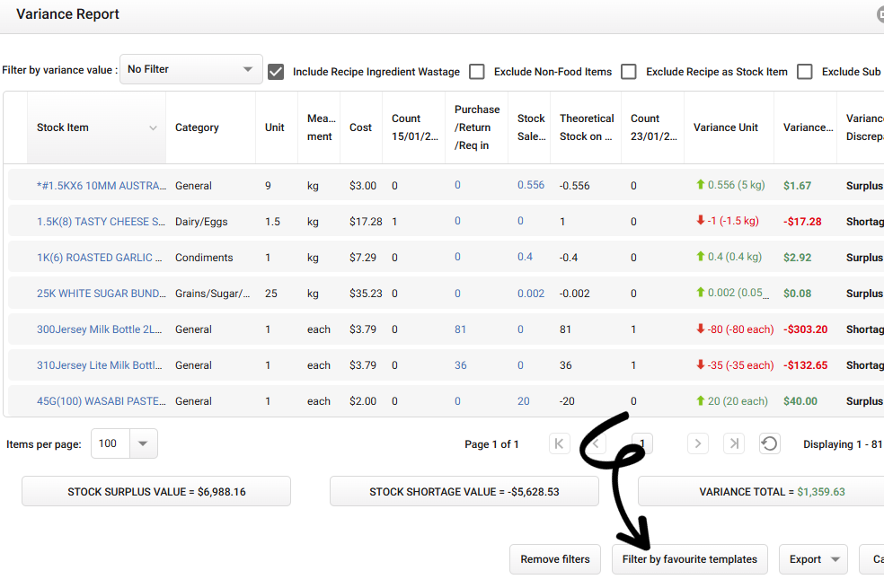Viewport: 884px width, 588px height.
Task: Go to next page via arrow icon
Action: point(697,443)
